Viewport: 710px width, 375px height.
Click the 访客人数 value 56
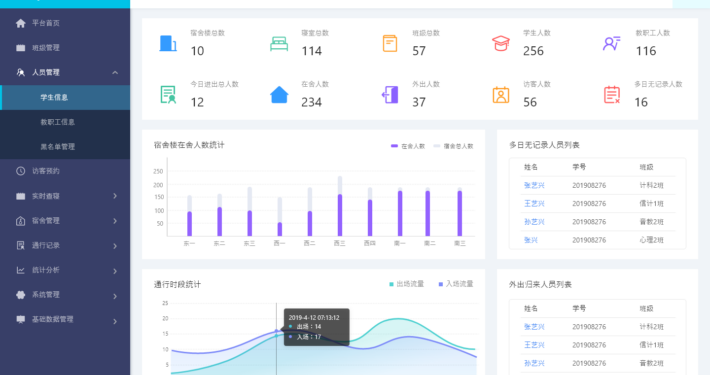(530, 102)
